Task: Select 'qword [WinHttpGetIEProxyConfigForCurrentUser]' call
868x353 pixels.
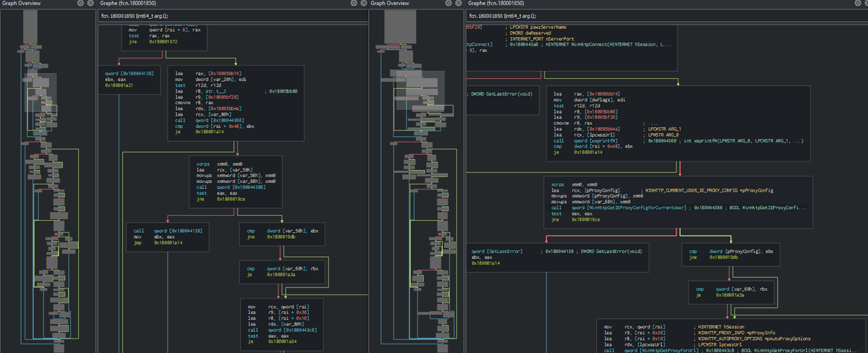Action: point(629,207)
